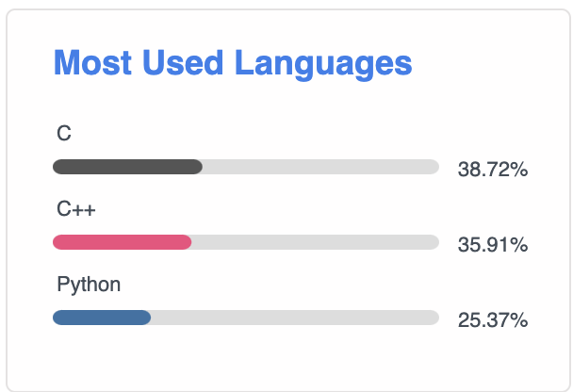Screen dimensions: 573x392
Task: Click the dark gray filled C bar
Action: pyautogui.click(x=127, y=167)
